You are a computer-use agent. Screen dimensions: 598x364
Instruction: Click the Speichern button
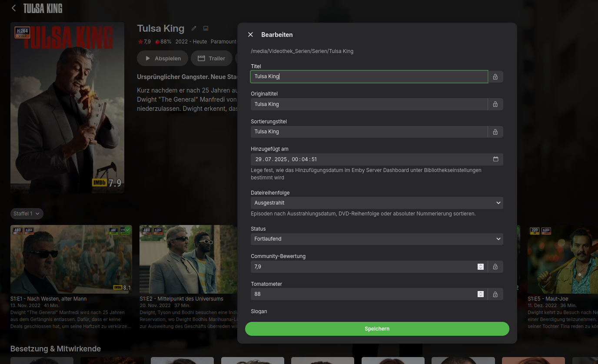pyautogui.click(x=377, y=329)
